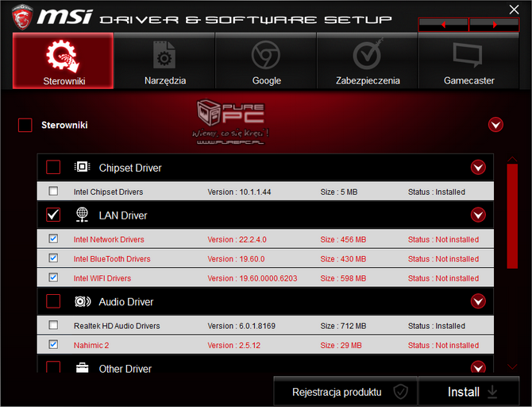
Task: Open the Google tab
Action: [x=266, y=61]
